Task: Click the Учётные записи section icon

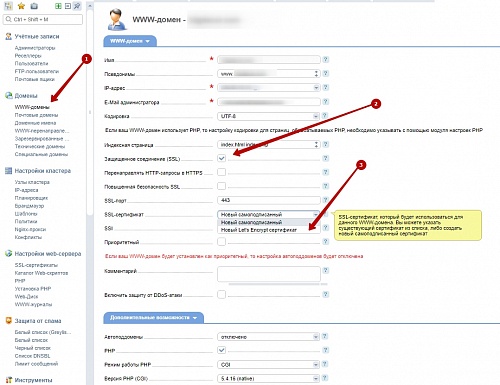Action: (9, 37)
